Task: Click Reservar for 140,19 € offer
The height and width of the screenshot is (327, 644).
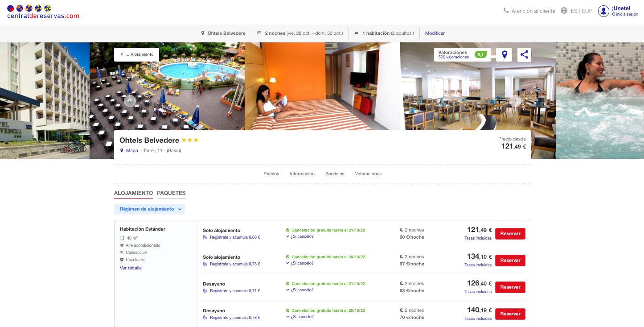Action: [510, 314]
